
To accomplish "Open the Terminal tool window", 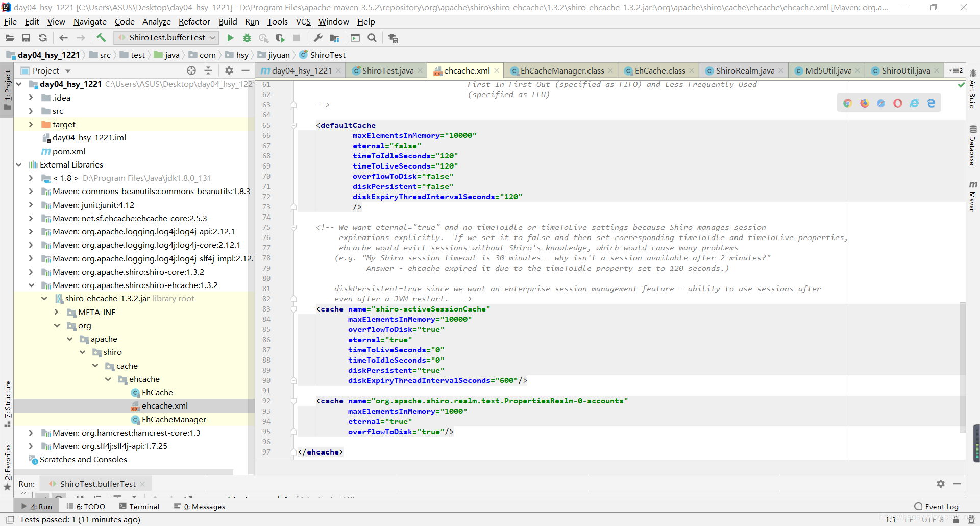I will (x=139, y=507).
